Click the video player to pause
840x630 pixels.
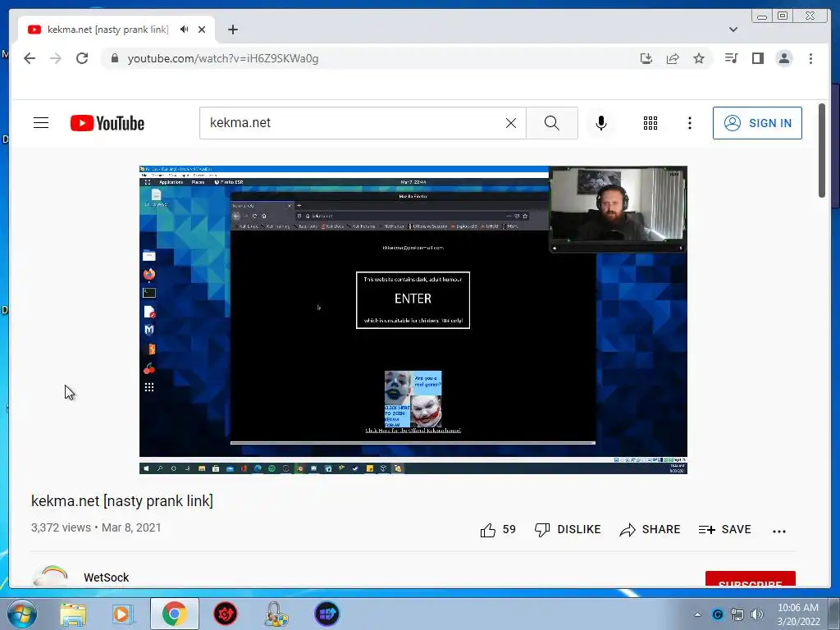[413, 320]
